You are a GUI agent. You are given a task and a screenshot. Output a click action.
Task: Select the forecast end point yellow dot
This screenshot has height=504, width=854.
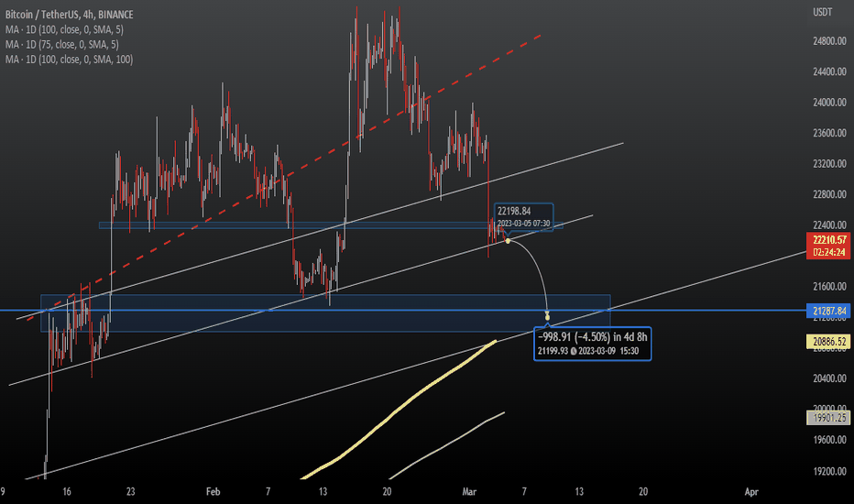tap(547, 317)
